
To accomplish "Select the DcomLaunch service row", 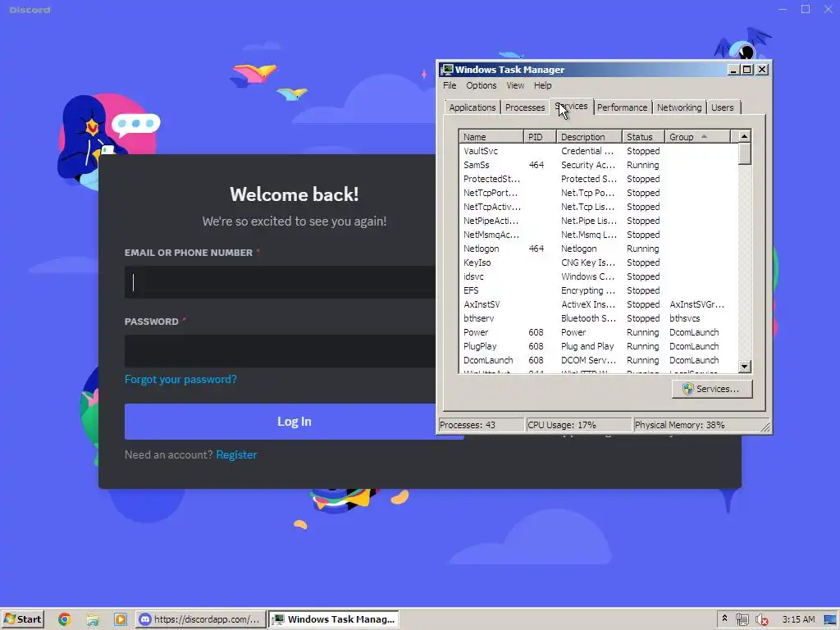I will [598, 360].
